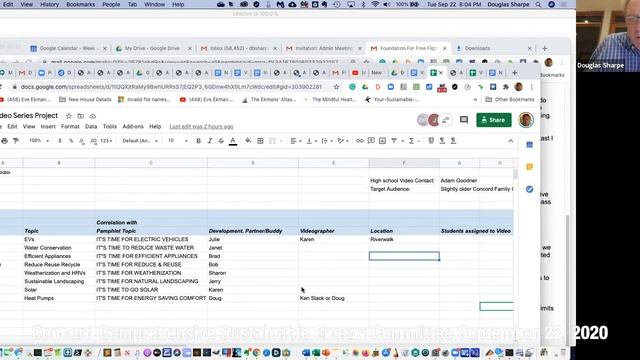Format selection as percent
Viewport: 640px width, 360px height.
71,141
